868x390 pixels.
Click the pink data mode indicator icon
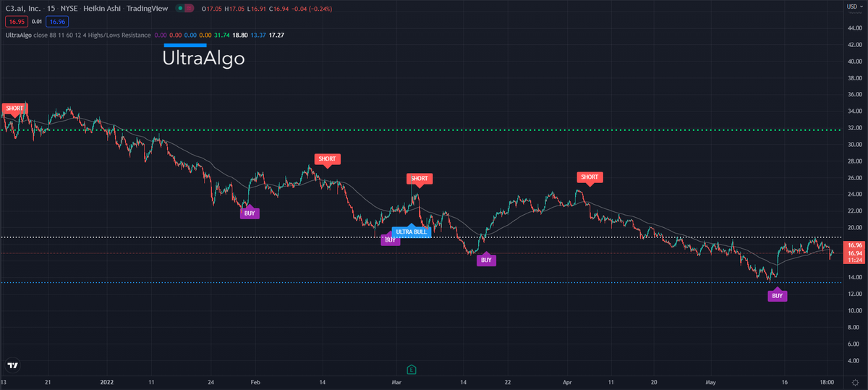tap(189, 7)
